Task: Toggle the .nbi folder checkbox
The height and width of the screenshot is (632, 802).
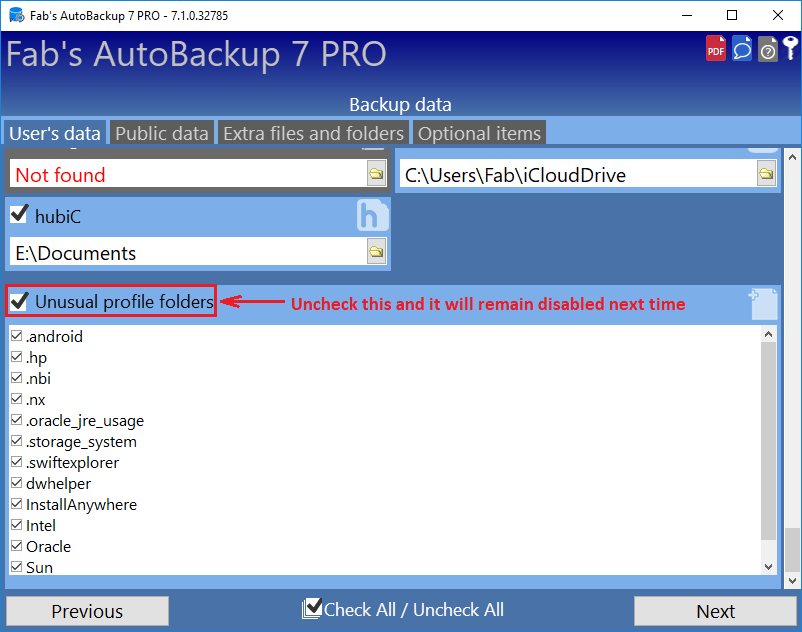Action: tap(17, 377)
